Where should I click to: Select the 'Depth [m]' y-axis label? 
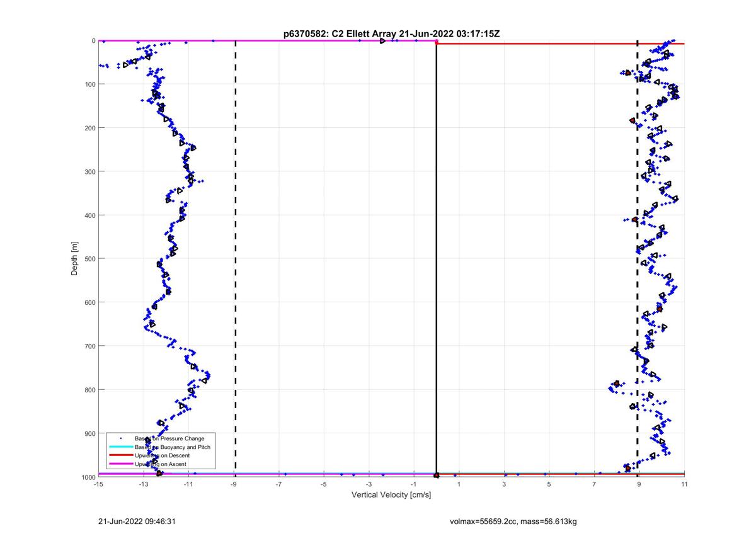coord(75,258)
